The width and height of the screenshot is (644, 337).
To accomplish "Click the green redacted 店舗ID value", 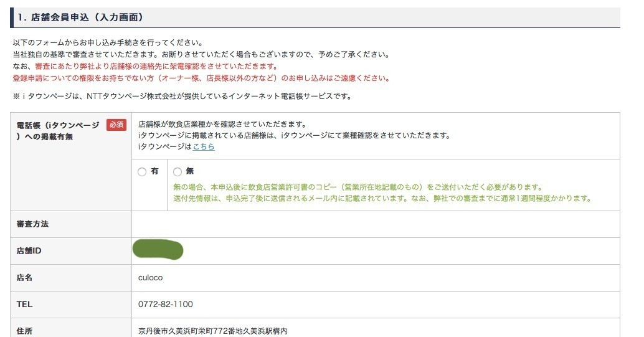I will (158, 250).
